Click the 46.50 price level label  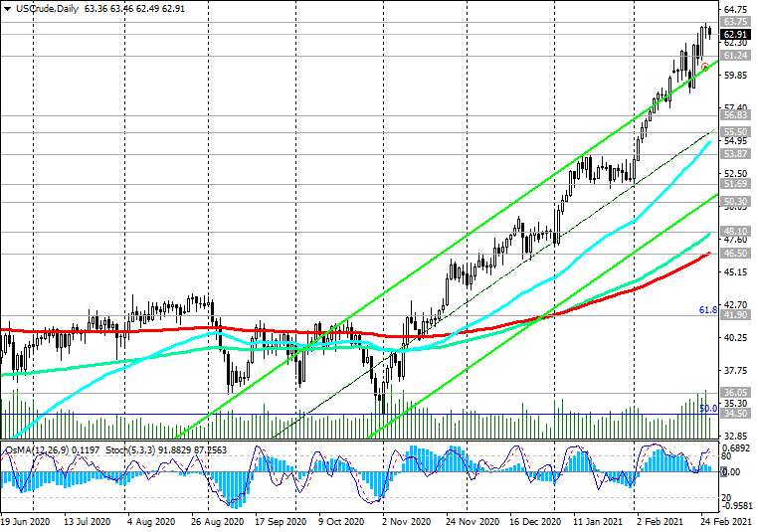pos(735,254)
